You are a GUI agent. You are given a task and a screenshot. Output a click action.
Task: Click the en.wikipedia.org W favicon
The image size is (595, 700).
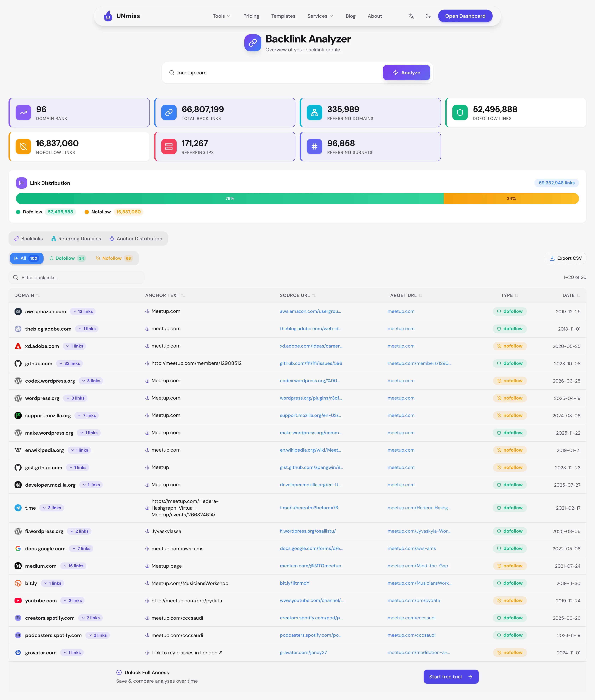click(x=18, y=450)
